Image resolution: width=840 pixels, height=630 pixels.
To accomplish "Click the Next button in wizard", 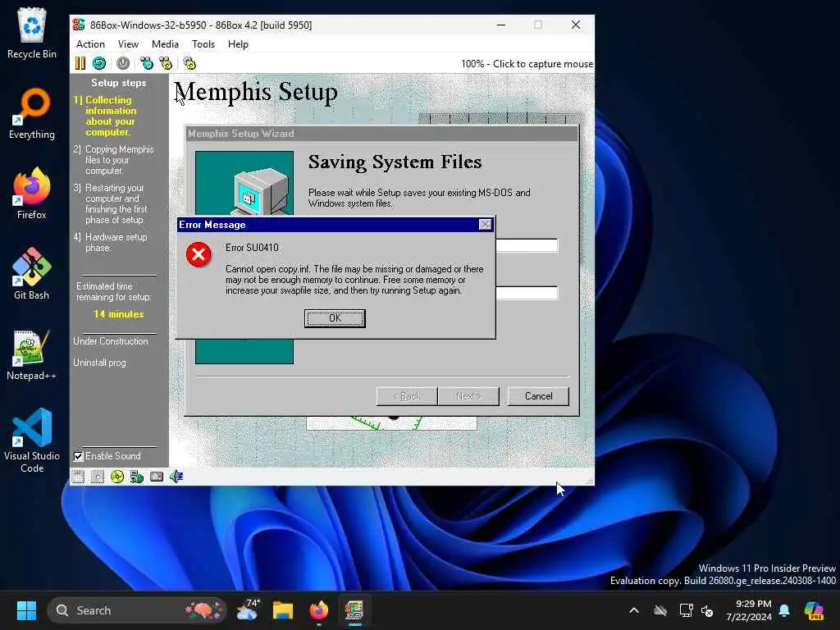I will [468, 396].
